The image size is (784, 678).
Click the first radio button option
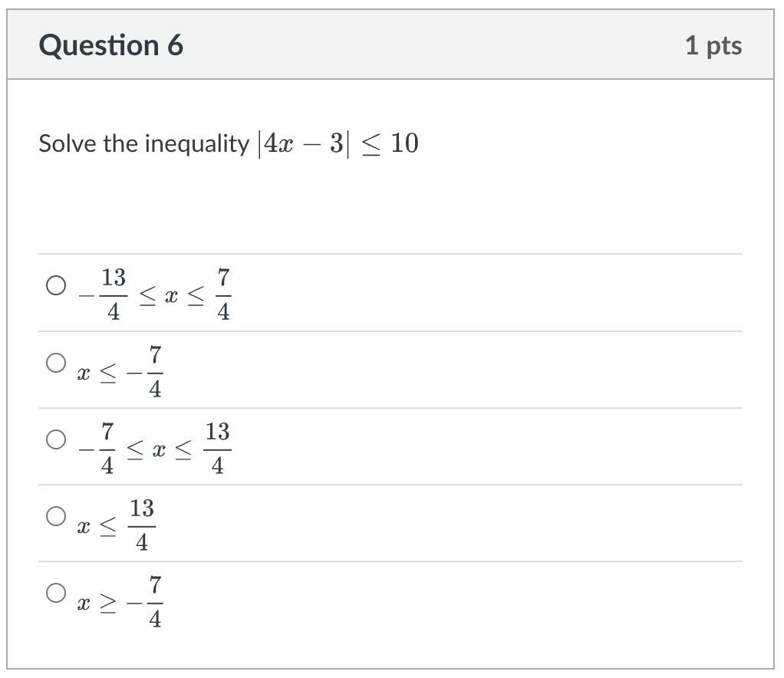coord(54,284)
